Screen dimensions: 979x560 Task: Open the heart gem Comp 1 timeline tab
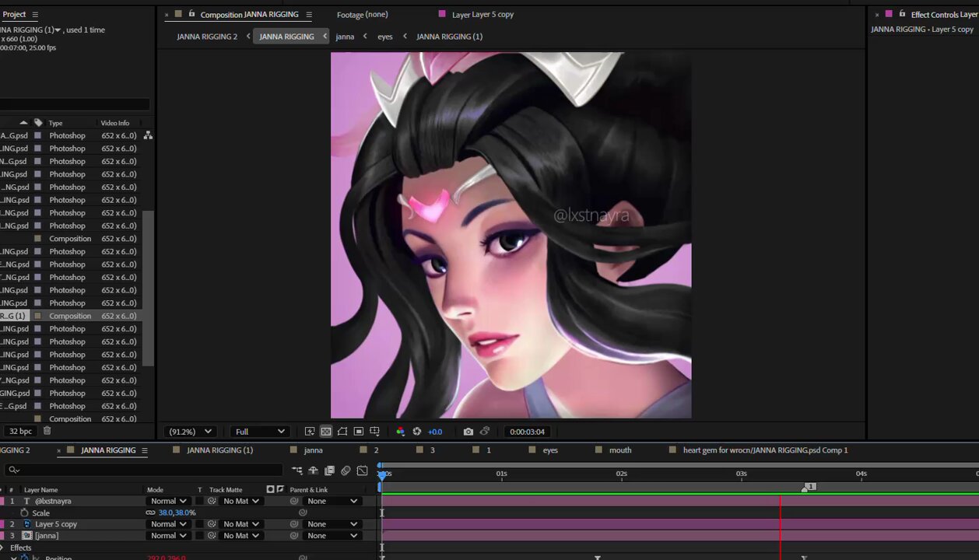765,450
